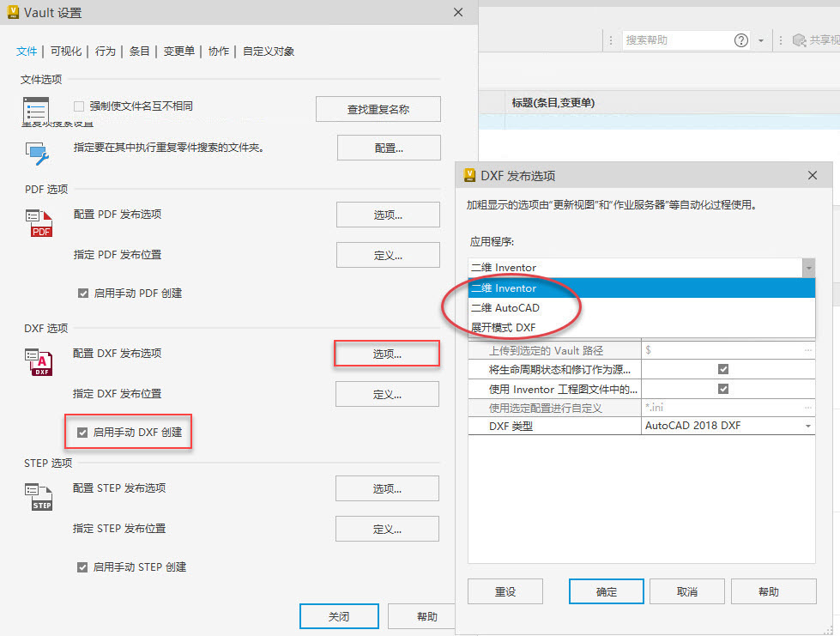Open DXF publish 选项 button

tap(387, 354)
